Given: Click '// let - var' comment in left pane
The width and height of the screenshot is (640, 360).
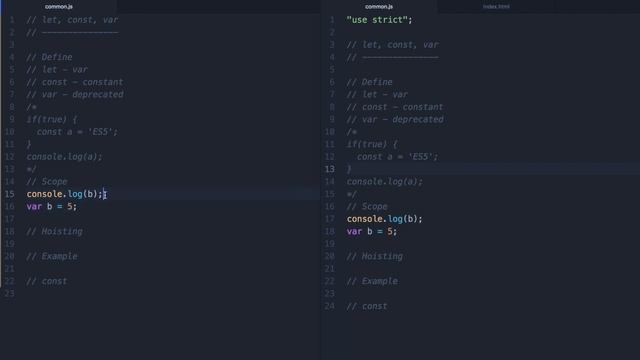Looking at the screenshot, I should (x=57, y=69).
